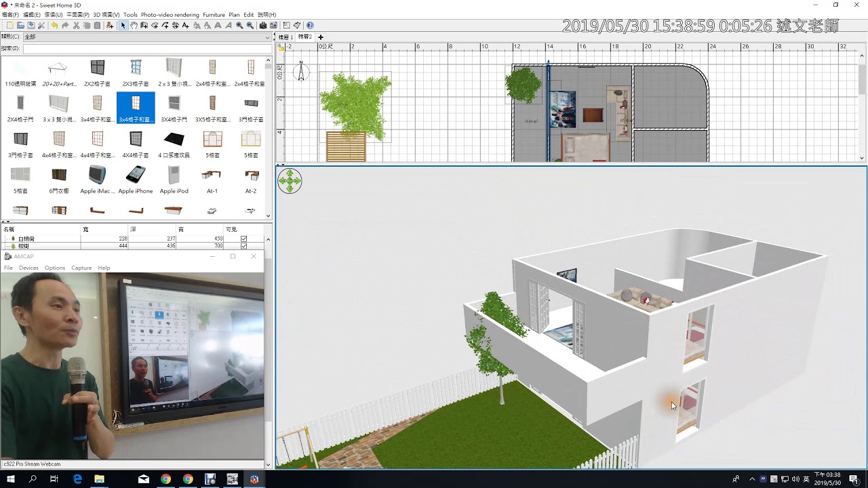Image resolution: width=868 pixels, height=488 pixels.
Task: Choose the Select objects arrow tool
Action: pos(123,25)
